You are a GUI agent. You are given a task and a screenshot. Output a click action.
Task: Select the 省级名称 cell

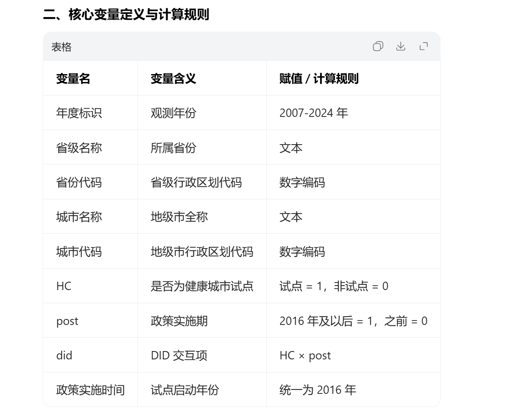79,148
